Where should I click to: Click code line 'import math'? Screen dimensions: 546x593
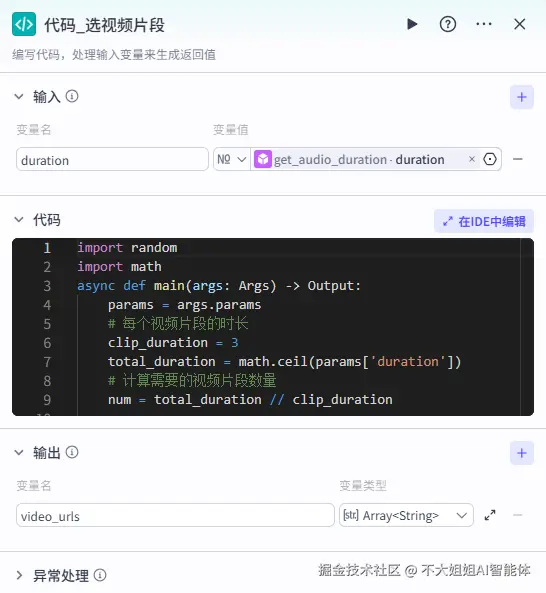pyautogui.click(x=119, y=267)
